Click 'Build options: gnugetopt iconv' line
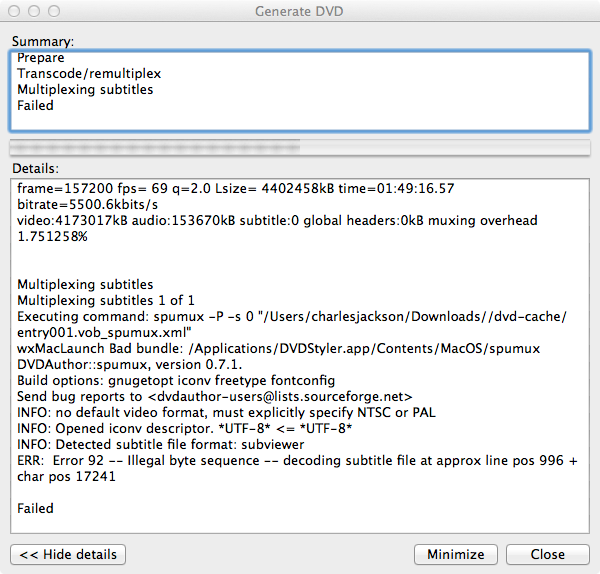 [x=176, y=381]
